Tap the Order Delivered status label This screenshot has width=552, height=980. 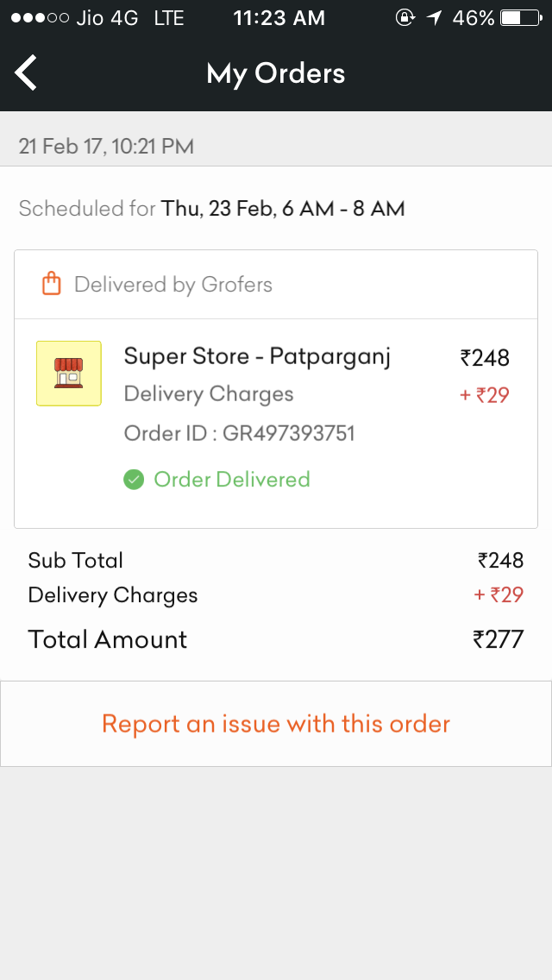point(232,480)
